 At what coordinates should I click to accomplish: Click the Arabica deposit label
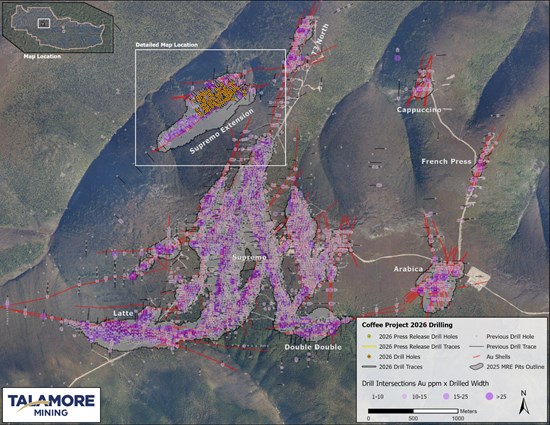click(408, 269)
